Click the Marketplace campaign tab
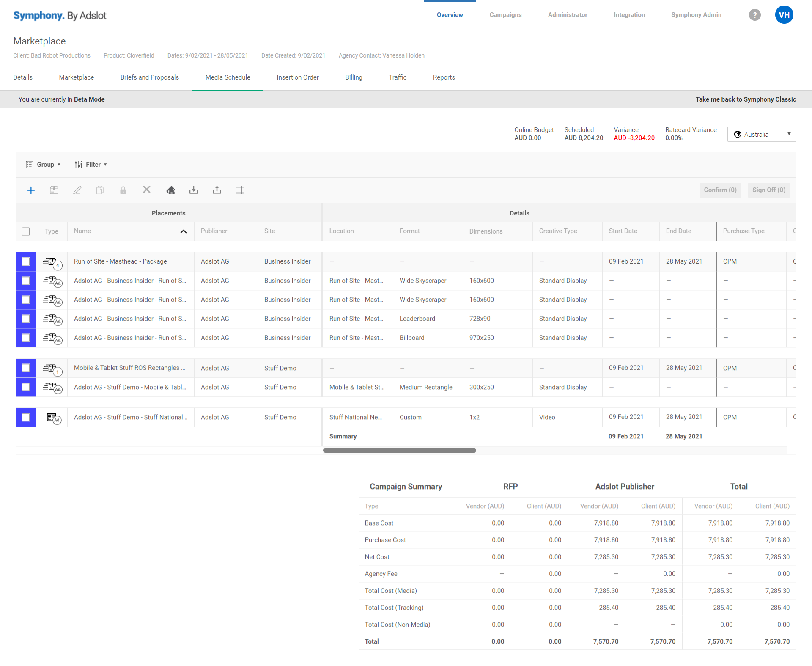Viewport: 812px width, 666px height. (x=77, y=77)
